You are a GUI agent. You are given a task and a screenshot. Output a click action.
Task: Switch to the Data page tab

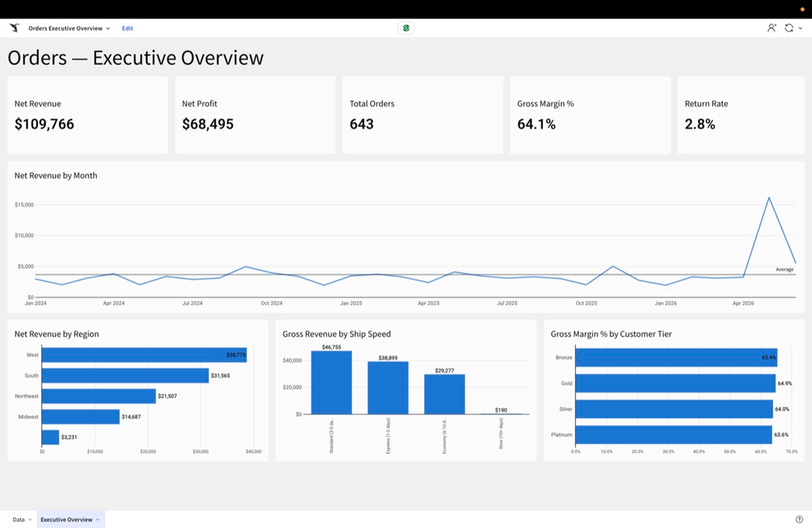pyautogui.click(x=18, y=520)
